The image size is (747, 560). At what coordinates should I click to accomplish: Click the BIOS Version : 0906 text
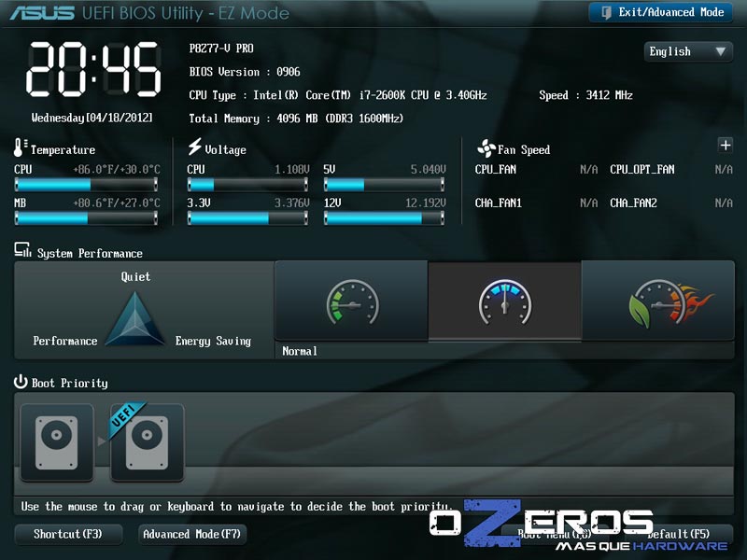245,72
